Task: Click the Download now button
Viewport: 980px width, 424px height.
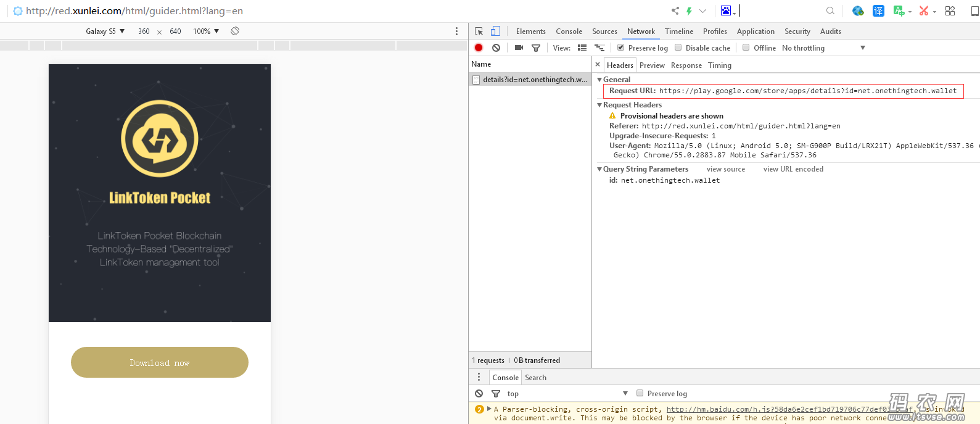Action: coord(160,362)
